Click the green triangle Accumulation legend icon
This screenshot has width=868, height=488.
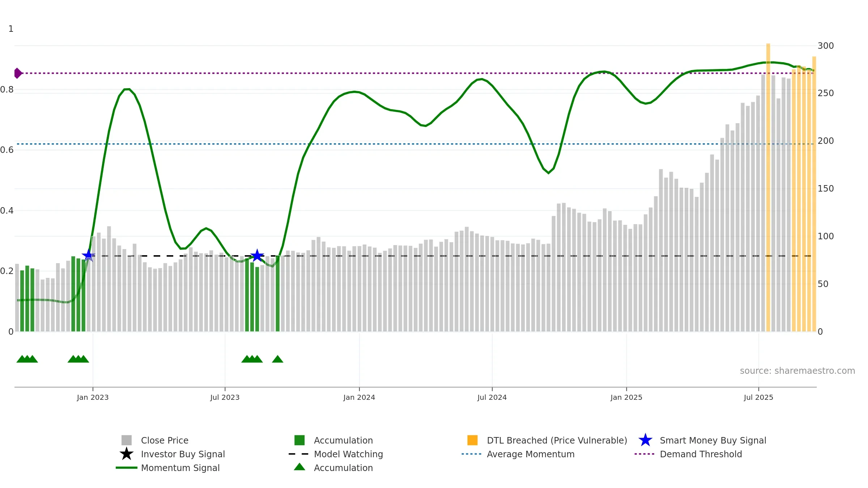299,467
